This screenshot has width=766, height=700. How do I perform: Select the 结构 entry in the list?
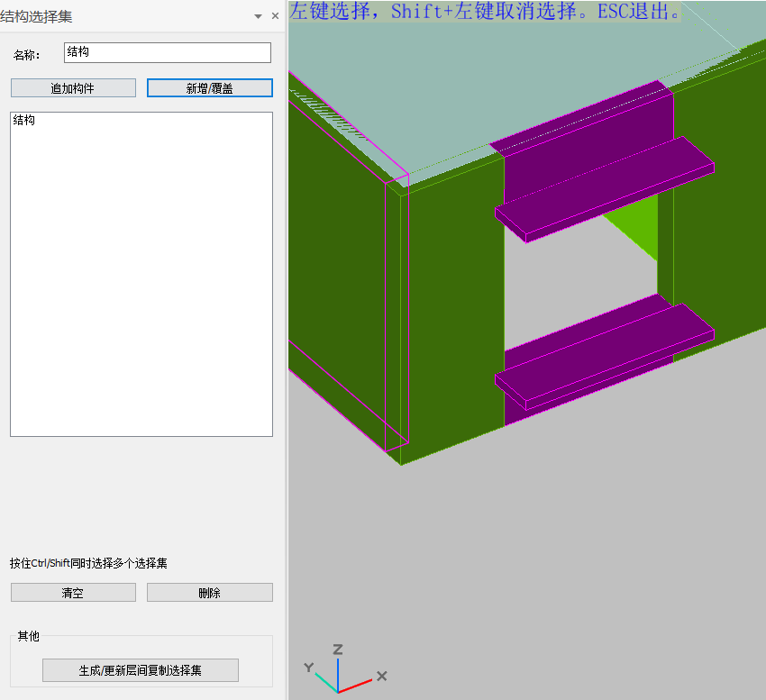point(24,121)
